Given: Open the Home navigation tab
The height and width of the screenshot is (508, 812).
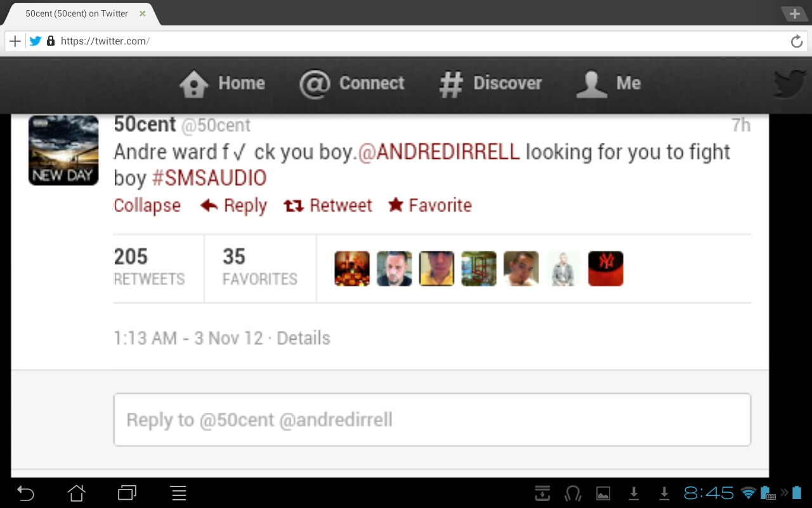Looking at the screenshot, I should tap(222, 84).
